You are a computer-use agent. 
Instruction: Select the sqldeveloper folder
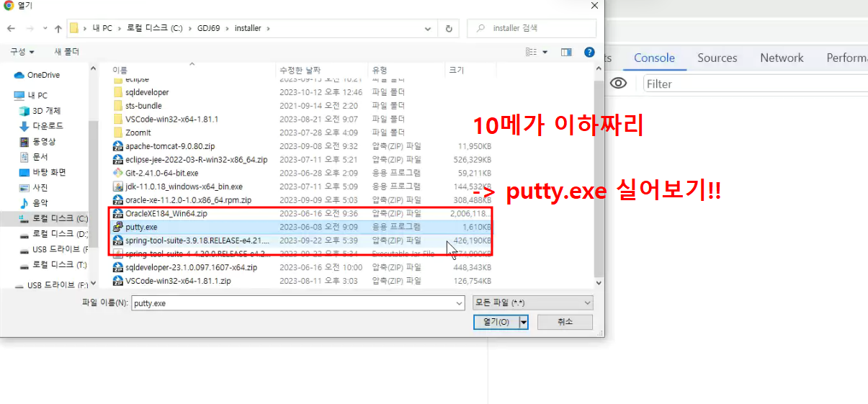click(147, 92)
